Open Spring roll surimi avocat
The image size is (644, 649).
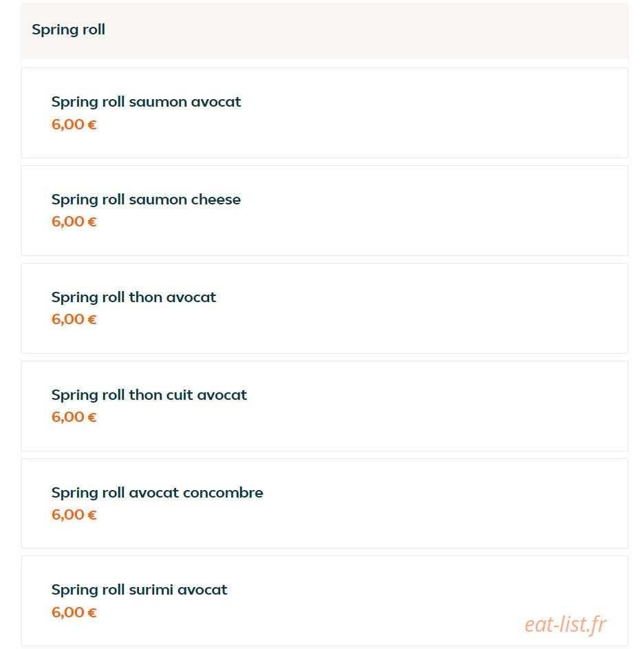point(140,590)
